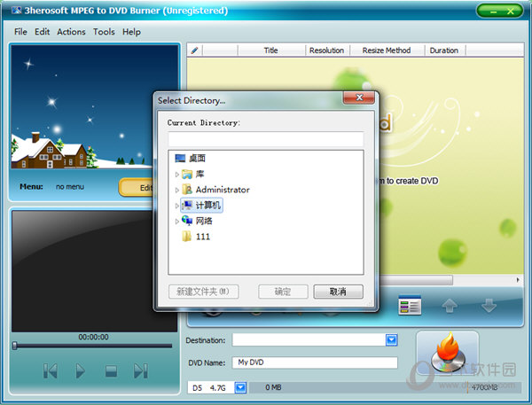Click the Administrator user folder icon
The width and height of the screenshot is (532, 405).
point(187,190)
